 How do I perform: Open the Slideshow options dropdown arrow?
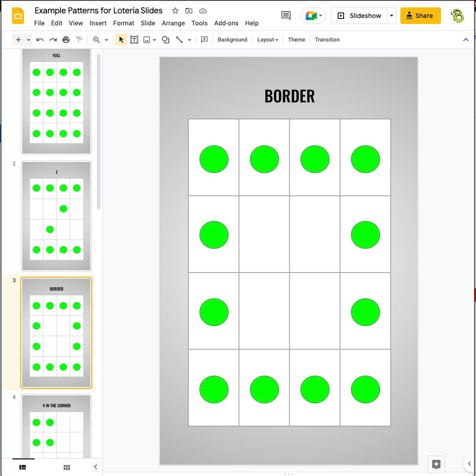pyautogui.click(x=392, y=15)
